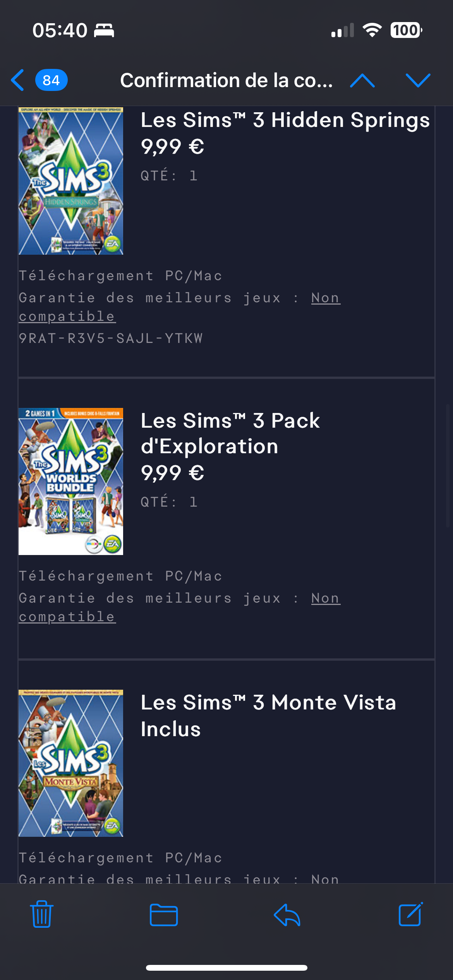Screen dimensions: 453x980
Task: Tap the home indicator bar at bottom
Action: click(226, 968)
